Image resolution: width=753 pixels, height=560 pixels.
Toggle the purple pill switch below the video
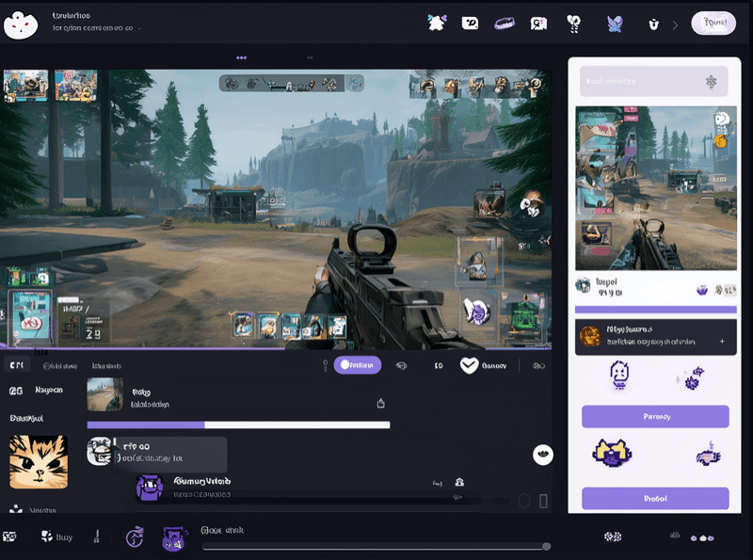pyautogui.click(x=358, y=365)
